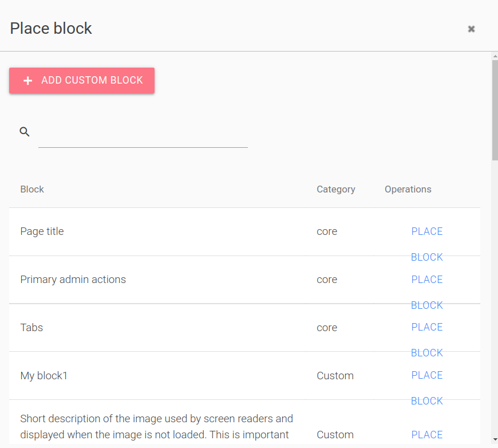Click inside the block search field
Viewport: 498px width, 448px height.
[x=143, y=140]
